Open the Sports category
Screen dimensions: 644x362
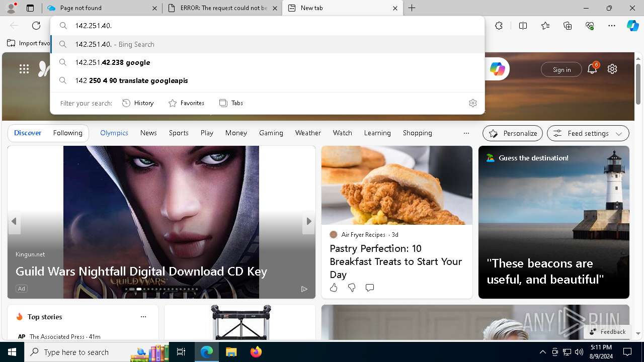coord(179,133)
